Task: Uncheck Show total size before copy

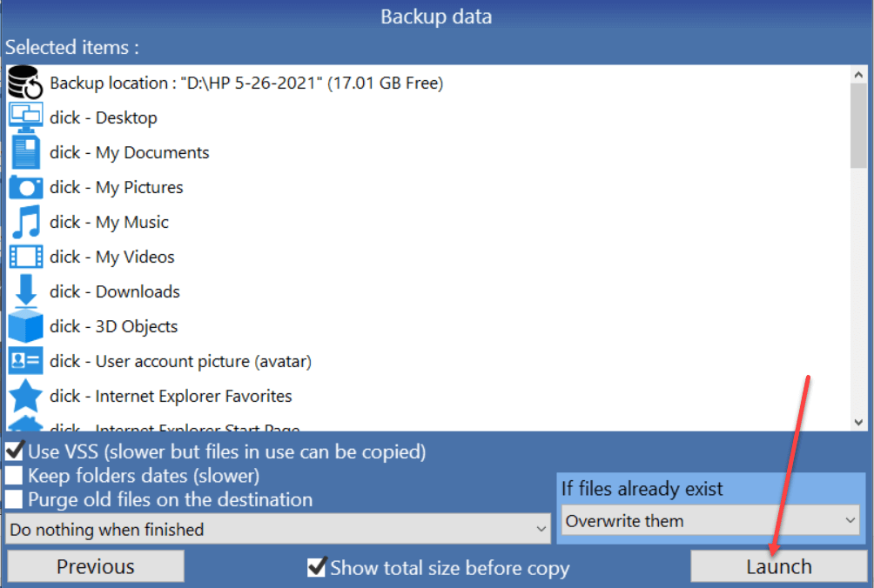Action: coord(317,567)
